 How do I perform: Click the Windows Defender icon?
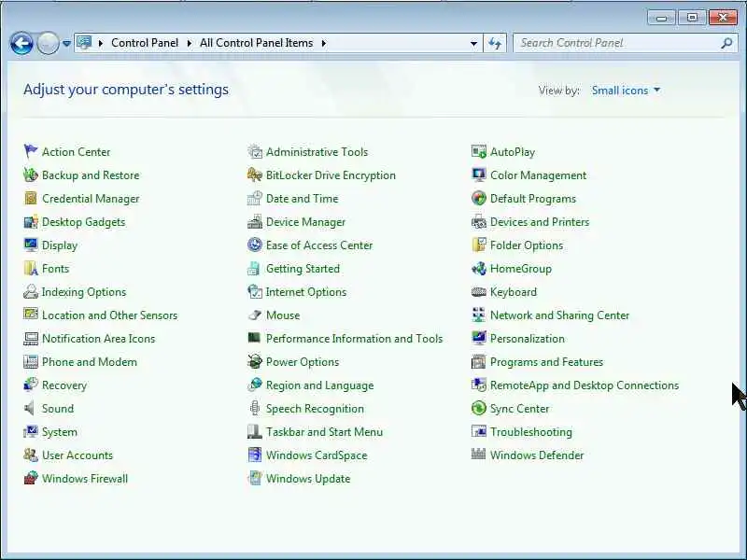(x=478, y=454)
